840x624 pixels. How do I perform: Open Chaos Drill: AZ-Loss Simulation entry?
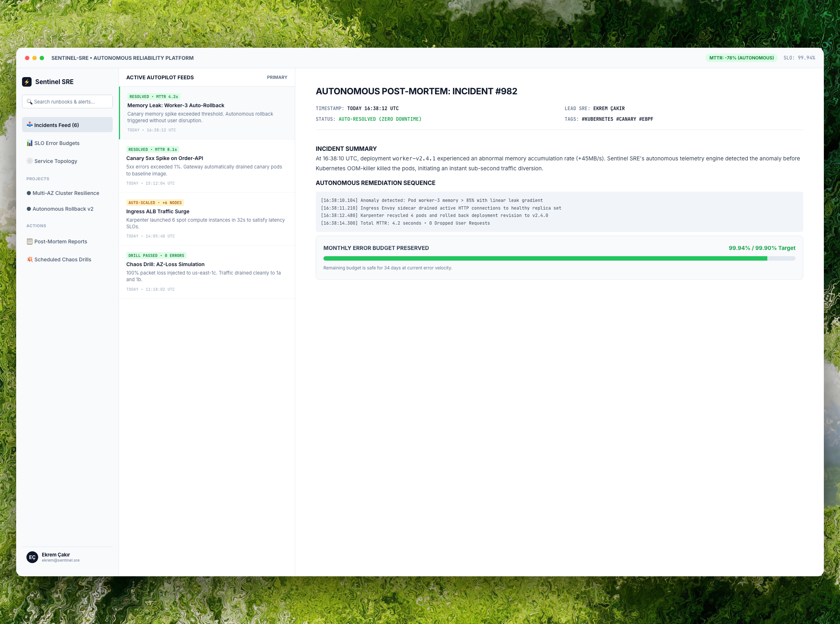coord(207,272)
